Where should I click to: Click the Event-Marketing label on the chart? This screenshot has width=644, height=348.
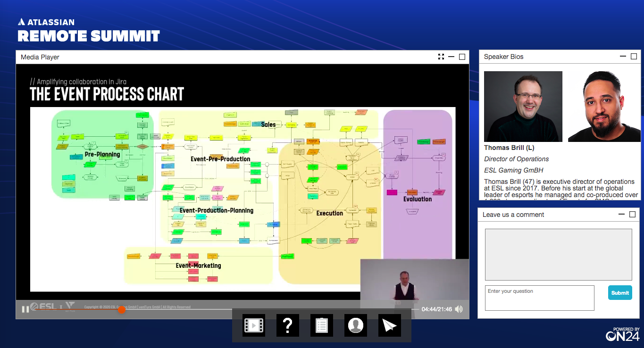point(198,265)
